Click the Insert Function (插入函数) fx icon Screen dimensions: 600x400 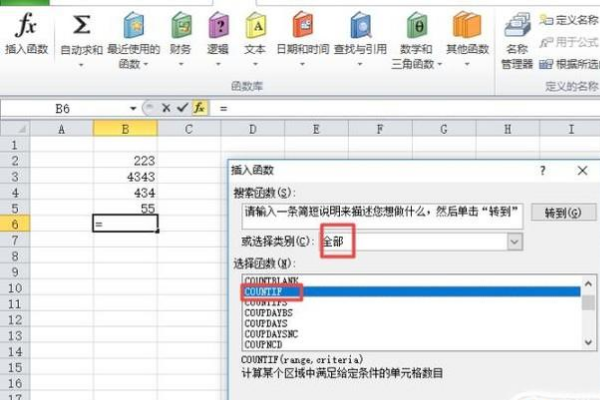click(26, 24)
